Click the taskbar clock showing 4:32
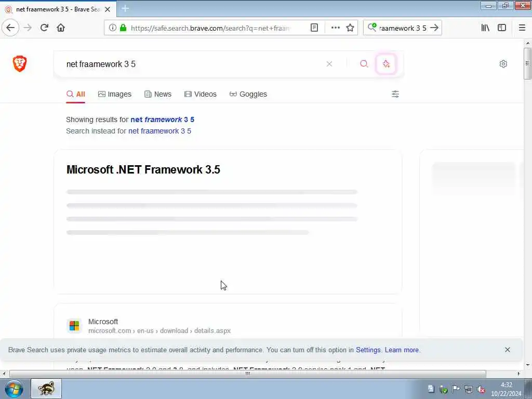This screenshot has height=399, width=532. pyautogui.click(x=506, y=389)
